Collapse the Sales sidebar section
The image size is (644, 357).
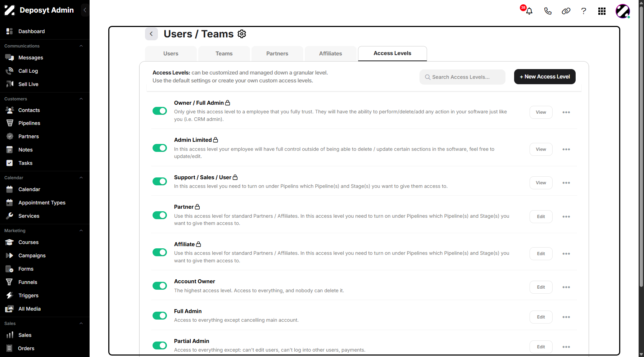click(81, 324)
